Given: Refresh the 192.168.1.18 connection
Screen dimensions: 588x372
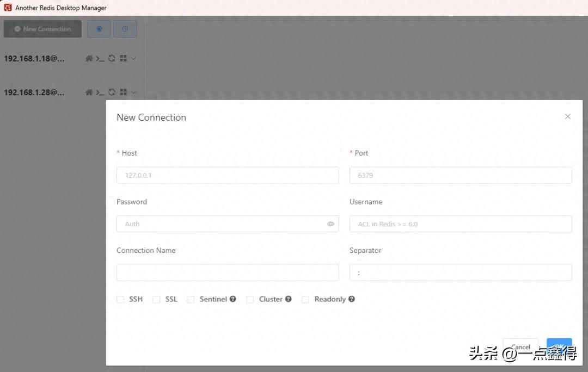Looking at the screenshot, I should (x=112, y=58).
